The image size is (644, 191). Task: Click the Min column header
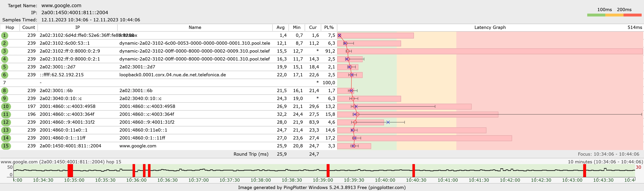click(297, 27)
